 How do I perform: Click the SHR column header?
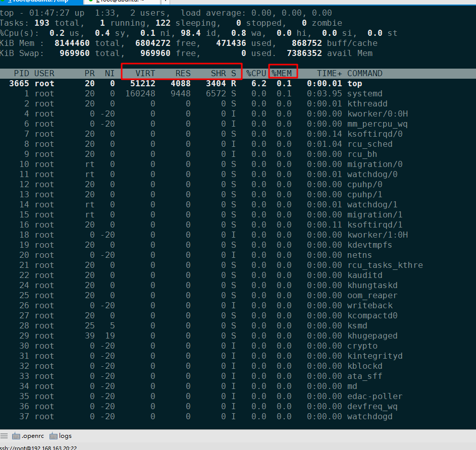219,74
